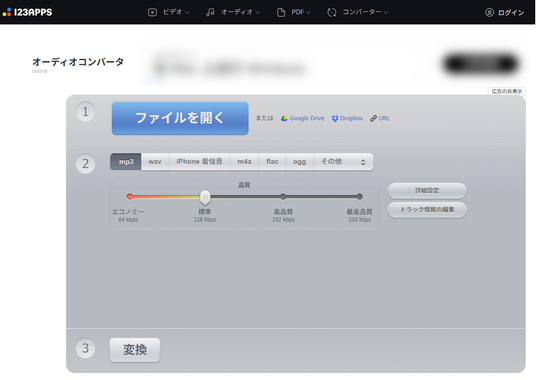Expand the PDF menu
The height and width of the screenshot is (380, 536).
301,12
